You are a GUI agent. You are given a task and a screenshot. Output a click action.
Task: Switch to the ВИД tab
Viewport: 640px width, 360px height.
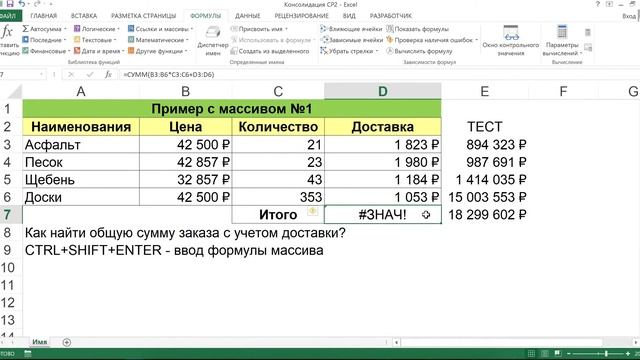click(x=349, y=16)
